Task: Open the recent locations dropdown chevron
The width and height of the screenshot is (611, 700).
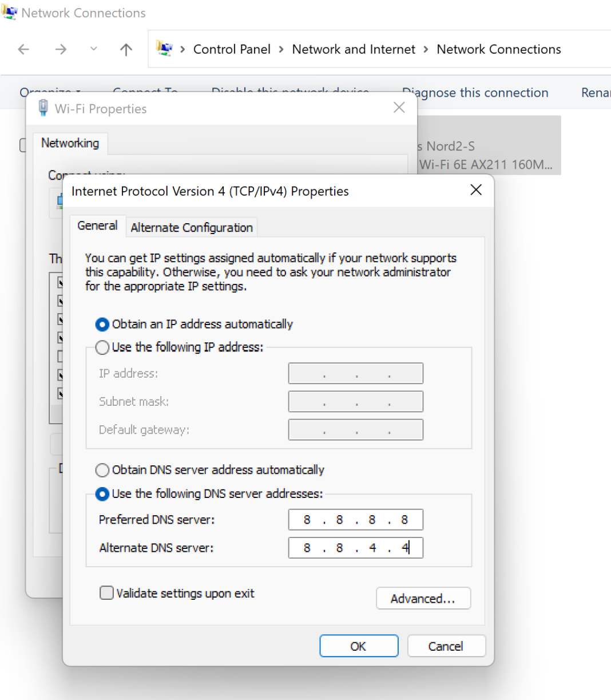Action: click(93, 49)
